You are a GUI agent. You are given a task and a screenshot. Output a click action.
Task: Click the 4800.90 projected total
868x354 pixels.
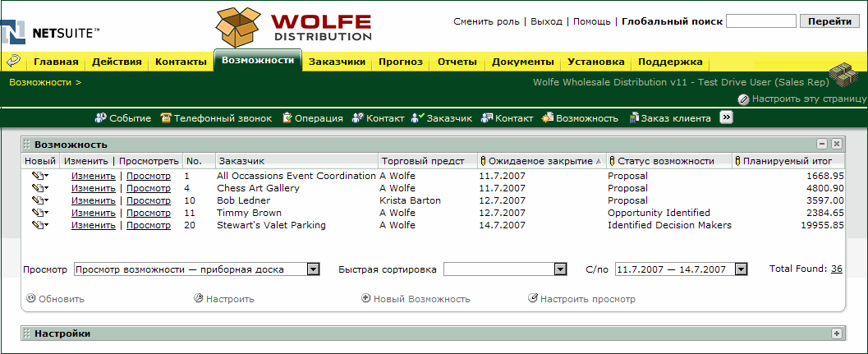(x=825, y=188)
